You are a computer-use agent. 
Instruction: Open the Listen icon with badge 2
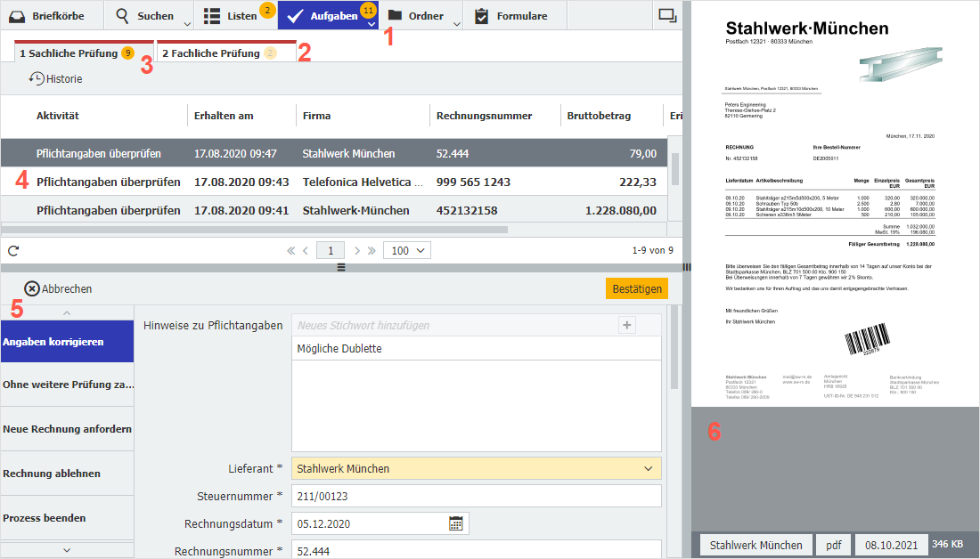click(211, 15)
